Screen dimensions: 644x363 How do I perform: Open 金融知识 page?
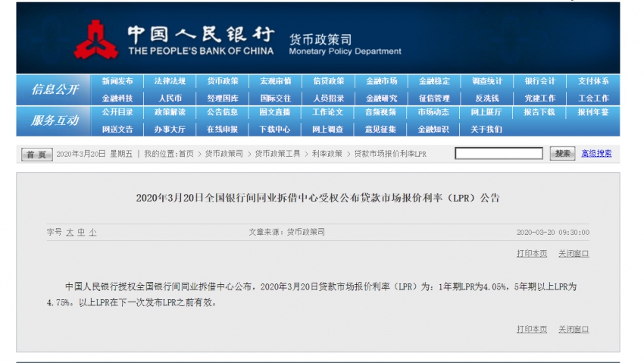[433, 130]
